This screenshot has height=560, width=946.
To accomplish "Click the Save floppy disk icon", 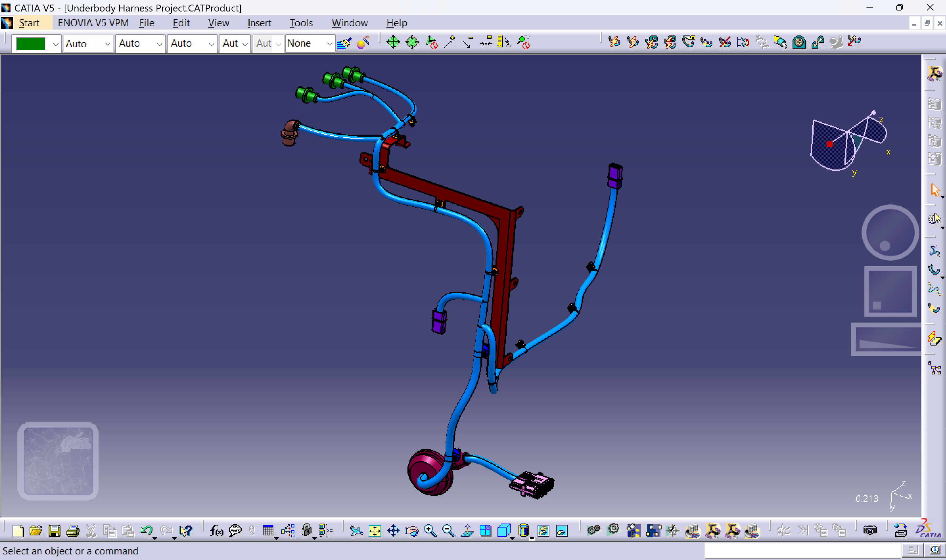I will click(x=54, y=530).
